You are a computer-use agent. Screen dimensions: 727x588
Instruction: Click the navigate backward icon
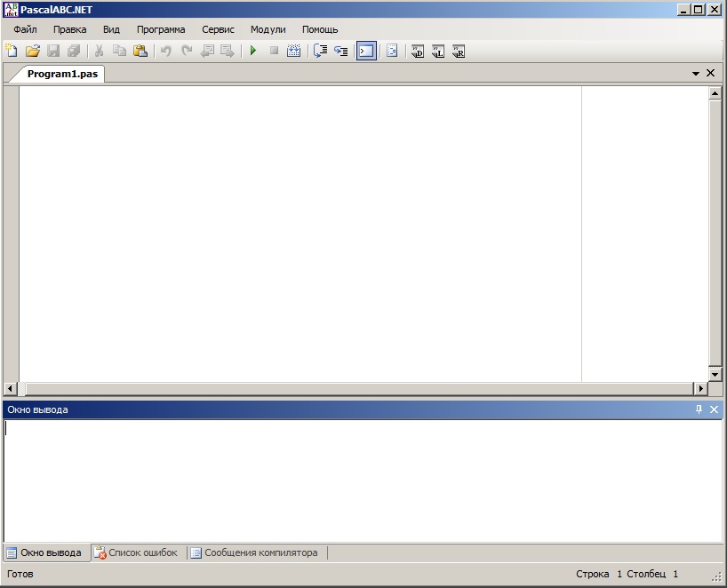click(207, 51)
